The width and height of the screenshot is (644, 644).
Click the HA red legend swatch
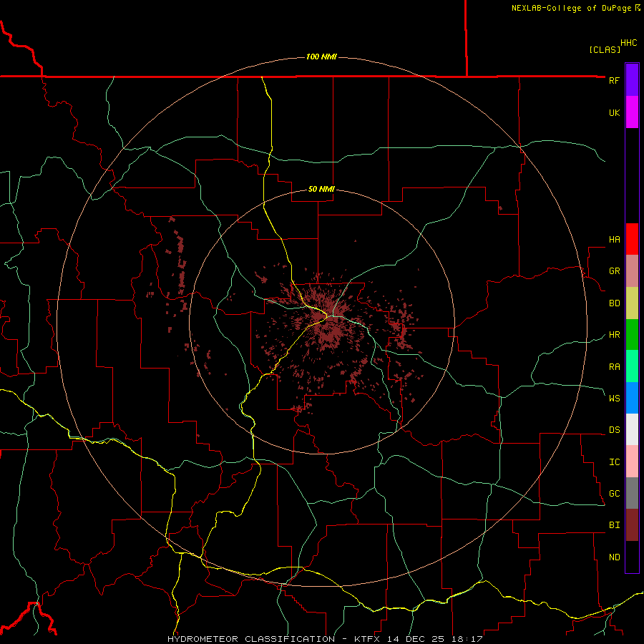(632, 239)
